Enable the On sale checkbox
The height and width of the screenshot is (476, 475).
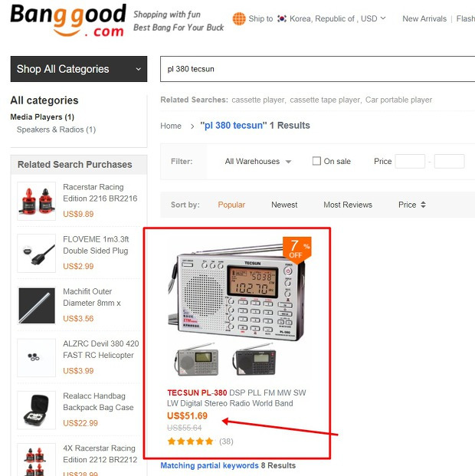tap(316, 161)
